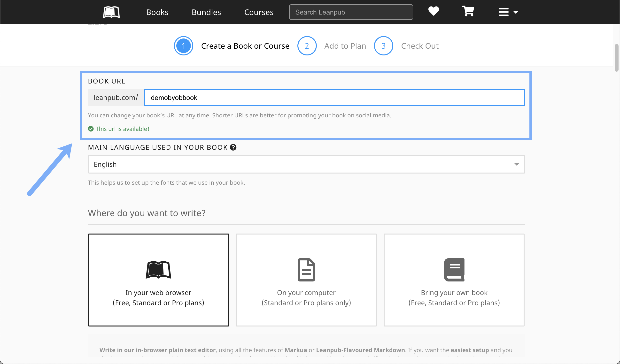The height and width of the screenshot is (364, 620).
Task: Open the shopping cart
Action: [x=468, y=11]
